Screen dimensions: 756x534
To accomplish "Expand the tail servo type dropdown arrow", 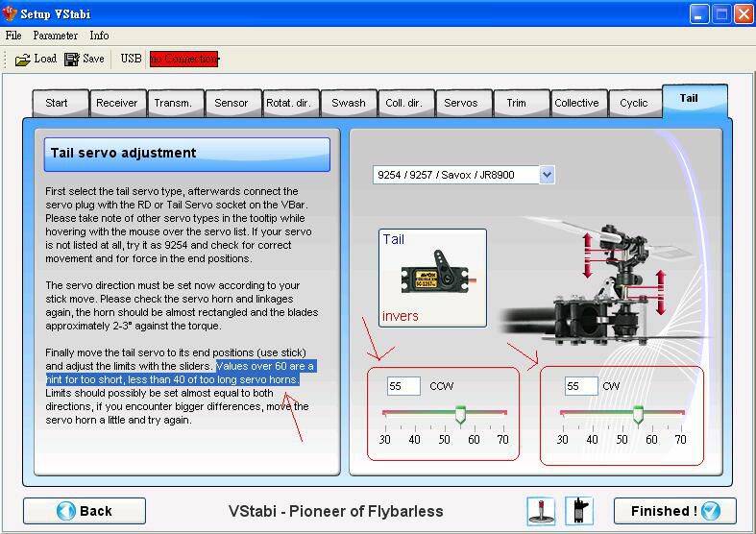I will [x=547, y=175].
